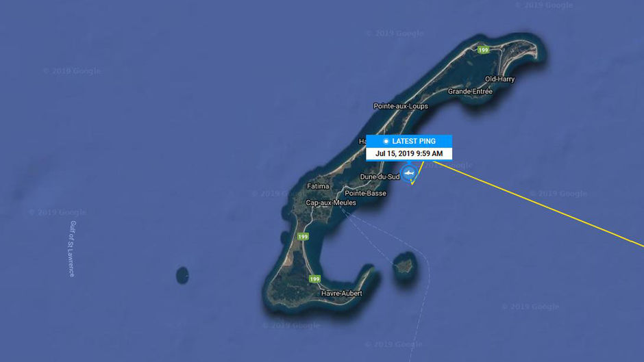The image size is (644, 362).
Task: Click the Havre-Aubert label
Action: pos(342,294)
